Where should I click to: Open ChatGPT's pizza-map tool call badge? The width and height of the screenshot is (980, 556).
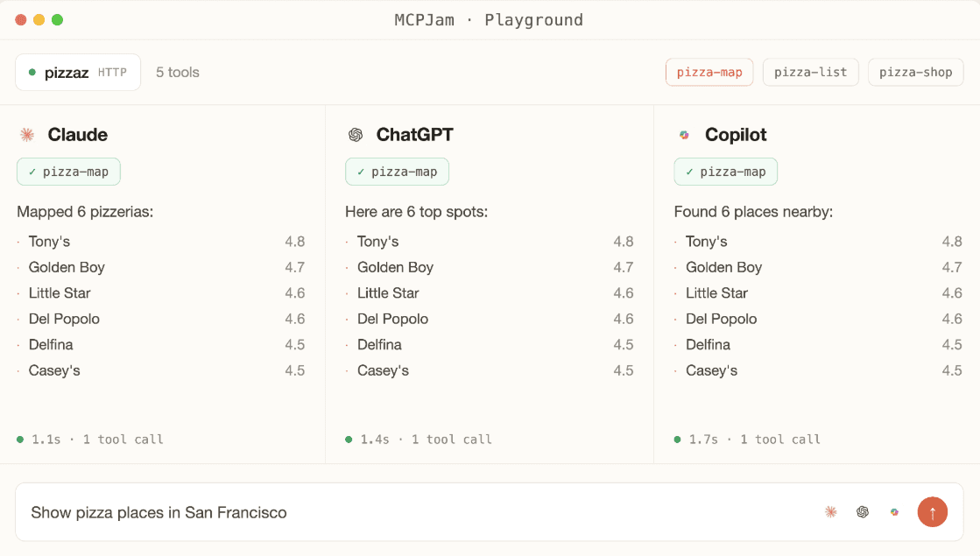point(398,172)
